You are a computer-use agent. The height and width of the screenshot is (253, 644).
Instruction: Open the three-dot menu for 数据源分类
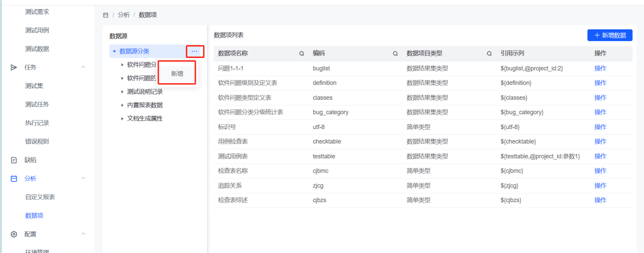194,51
